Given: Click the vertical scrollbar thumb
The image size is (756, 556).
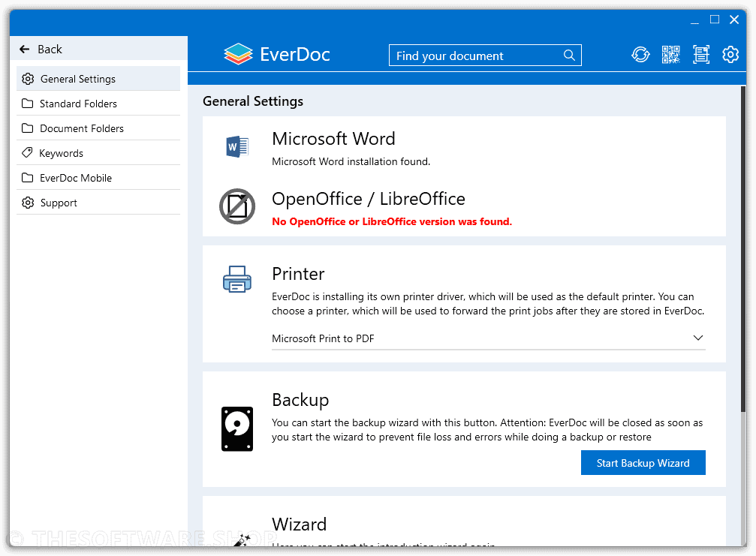Looking at the screenshot, I should coord(743,249).
